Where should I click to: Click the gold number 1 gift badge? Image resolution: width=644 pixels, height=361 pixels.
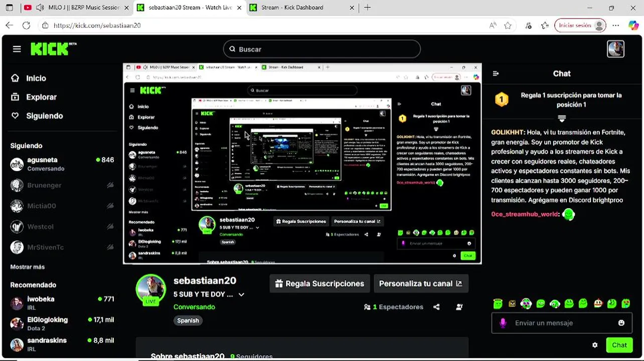502,99
